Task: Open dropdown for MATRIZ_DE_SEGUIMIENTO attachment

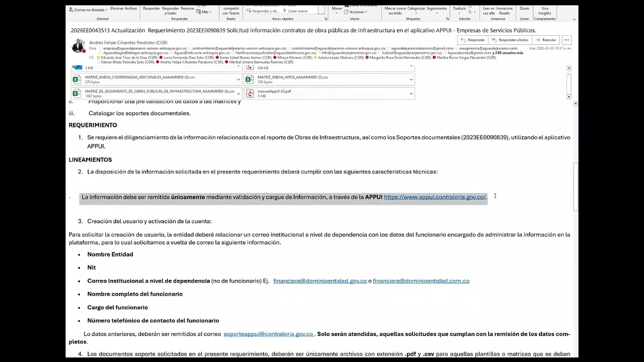Action: [x=238, y=94]
